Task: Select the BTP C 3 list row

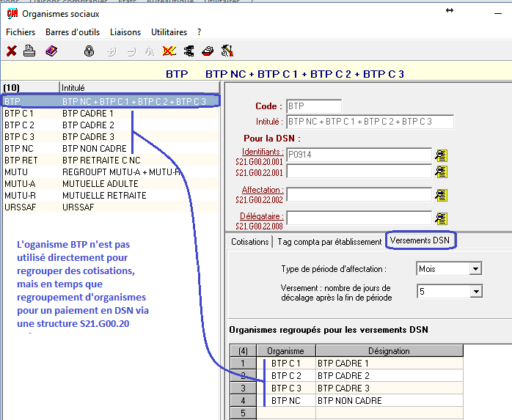Action: [110, 137]
